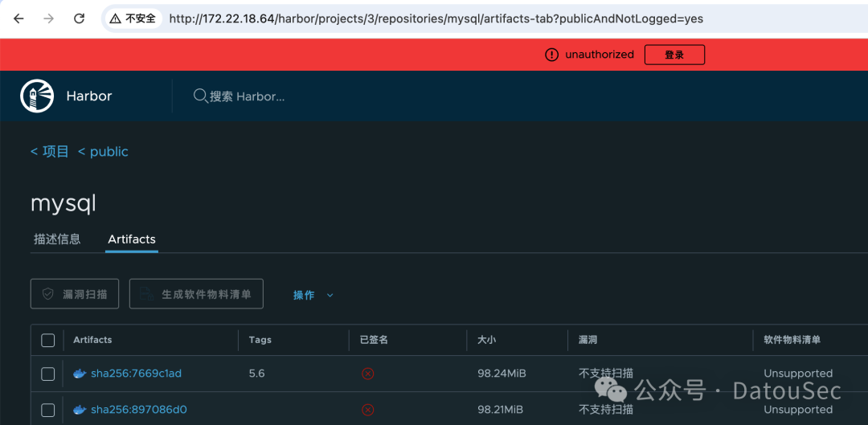Click the 不安全 security warning badge

133,18
